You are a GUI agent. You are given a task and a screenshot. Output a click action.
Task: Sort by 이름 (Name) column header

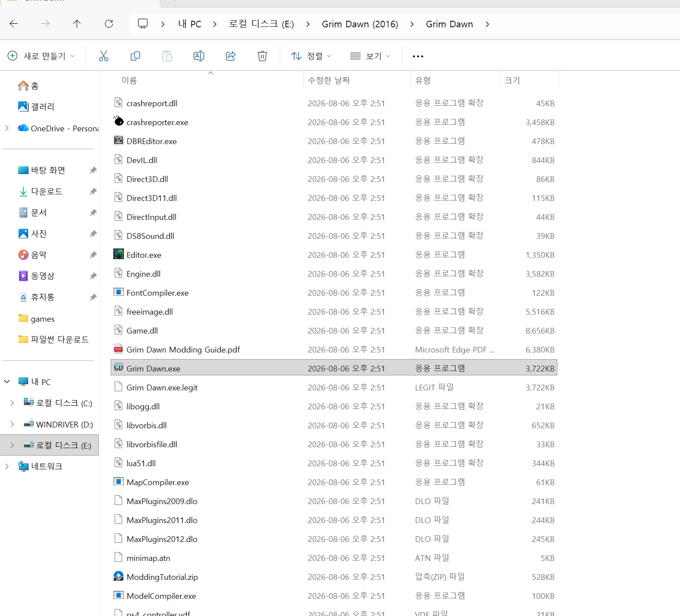tap(129, 81)
